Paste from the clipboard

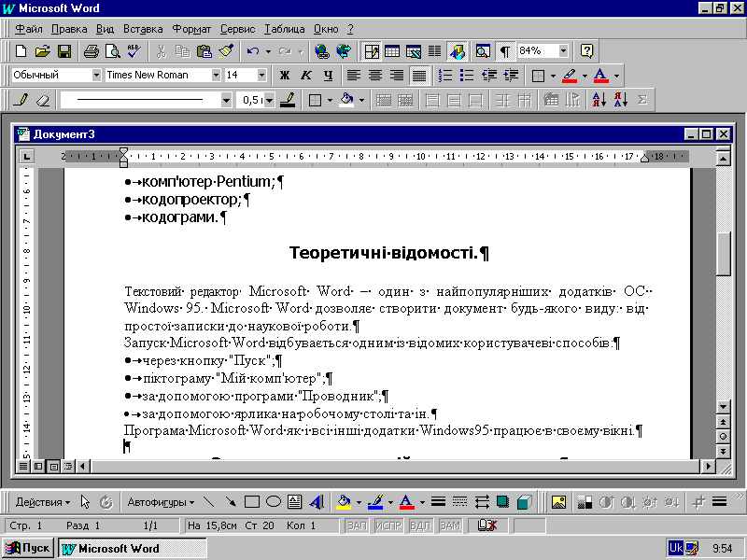pos(204,50)
